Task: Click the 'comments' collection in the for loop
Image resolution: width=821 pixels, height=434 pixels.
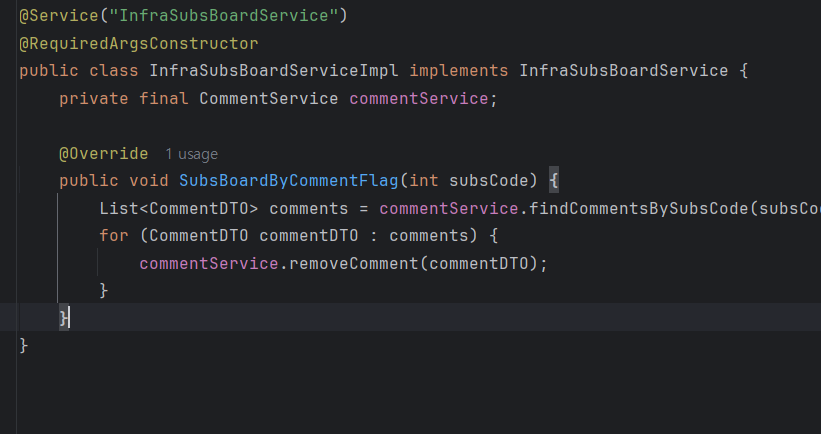Action: click(x=428, y=236)
